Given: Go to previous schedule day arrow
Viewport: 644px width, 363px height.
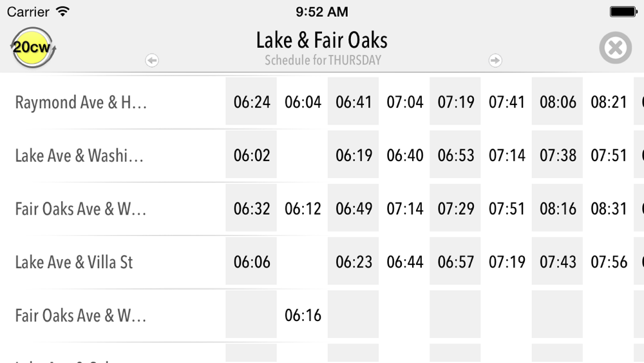Looking at the screenshot, I should coord(152,61).
